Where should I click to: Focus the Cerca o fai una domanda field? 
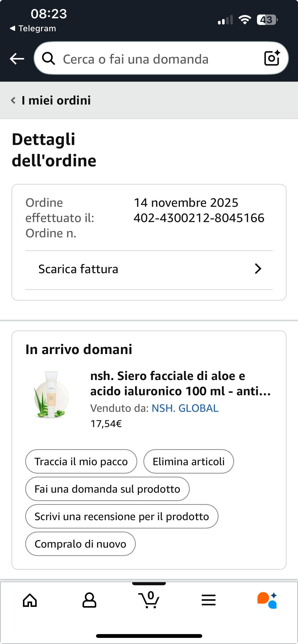pos(153,59)
